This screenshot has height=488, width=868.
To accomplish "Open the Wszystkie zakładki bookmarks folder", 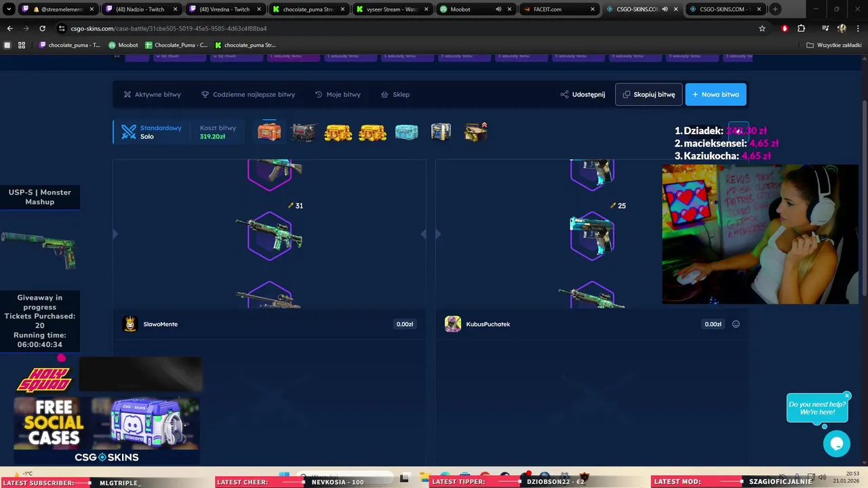I will point(835,45).
